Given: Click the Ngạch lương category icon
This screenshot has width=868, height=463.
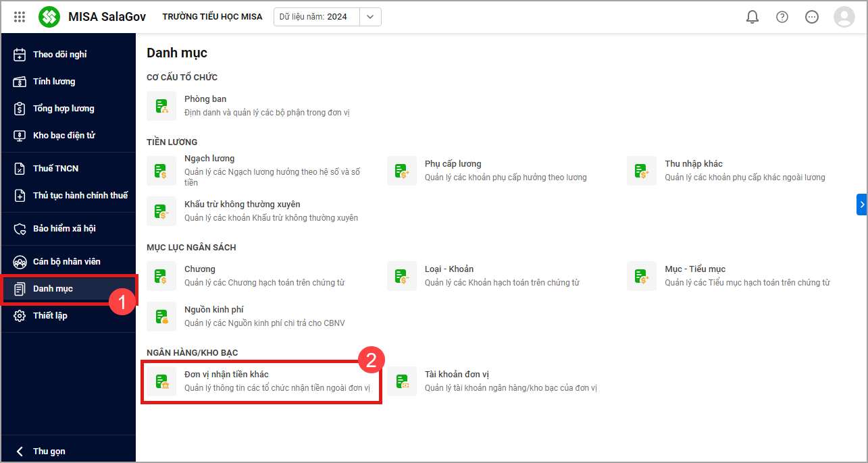Looking at the screenshot, I should (161, 171).
